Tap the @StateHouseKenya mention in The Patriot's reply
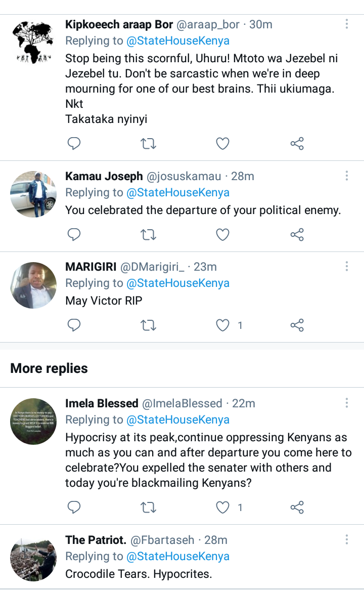 pyautogui.click(x=177, y=557)
